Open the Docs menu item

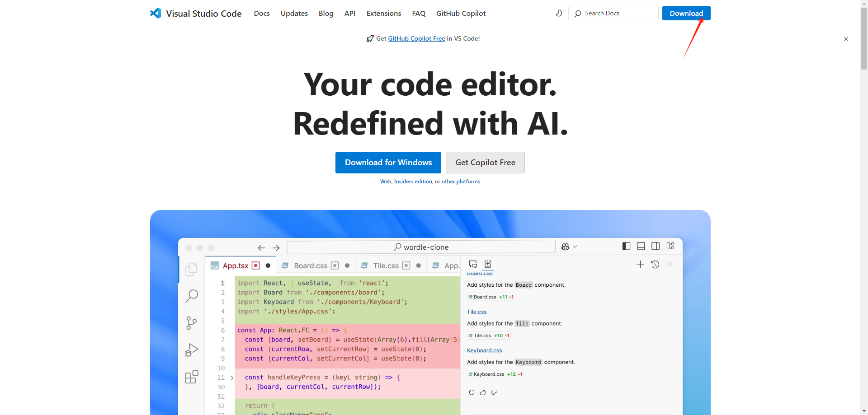pos(262,14)
